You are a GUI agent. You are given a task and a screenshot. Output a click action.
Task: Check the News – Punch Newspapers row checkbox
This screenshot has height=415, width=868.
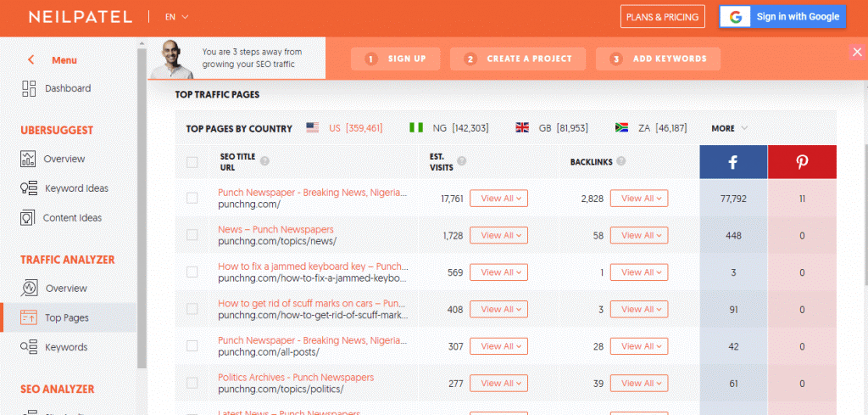click(x=192, y=235)
